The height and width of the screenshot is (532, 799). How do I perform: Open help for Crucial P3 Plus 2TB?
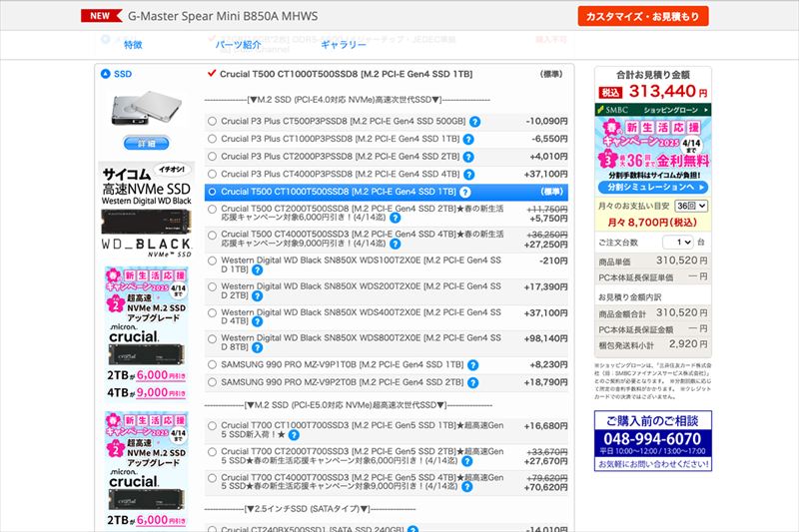pyautogui.click(x=468, y=157)
